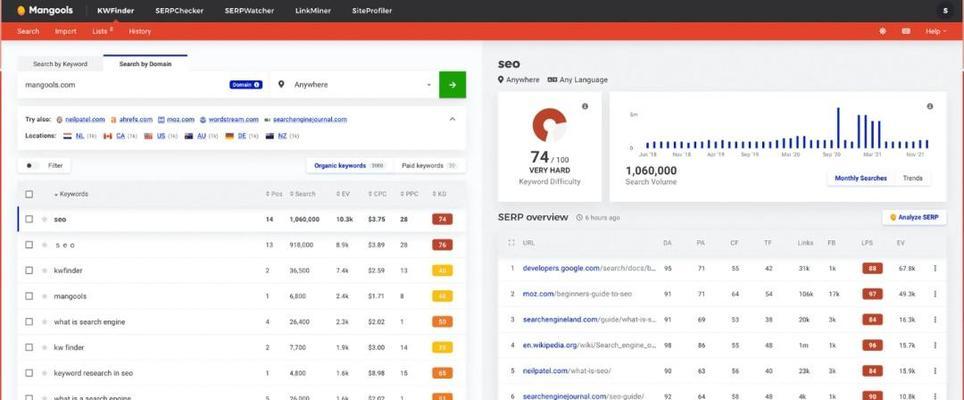
Task: Open options menu for developers.google.com row
Action: click(x=935, y=269)
